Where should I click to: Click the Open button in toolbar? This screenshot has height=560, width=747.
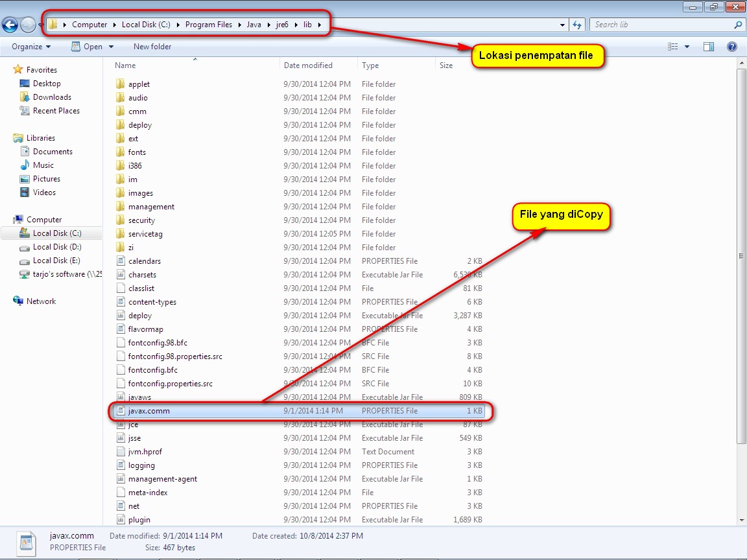87,47
